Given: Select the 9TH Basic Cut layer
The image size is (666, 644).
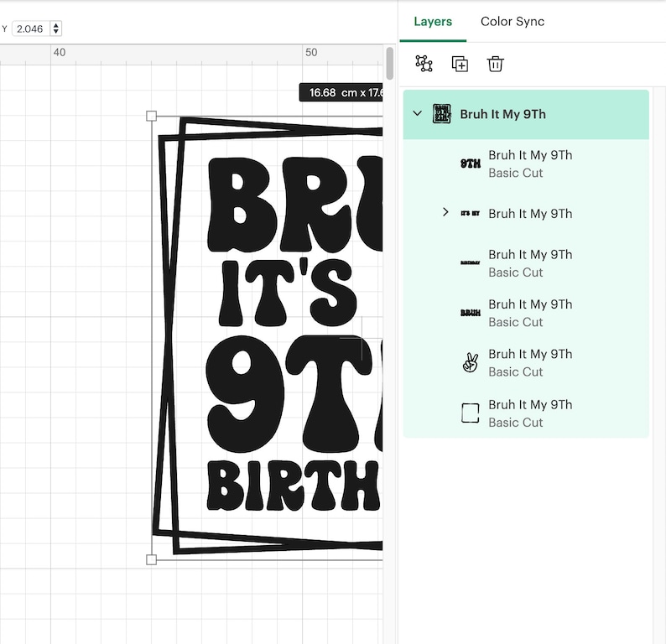Looking at the screenshot, I should (526, 164).
